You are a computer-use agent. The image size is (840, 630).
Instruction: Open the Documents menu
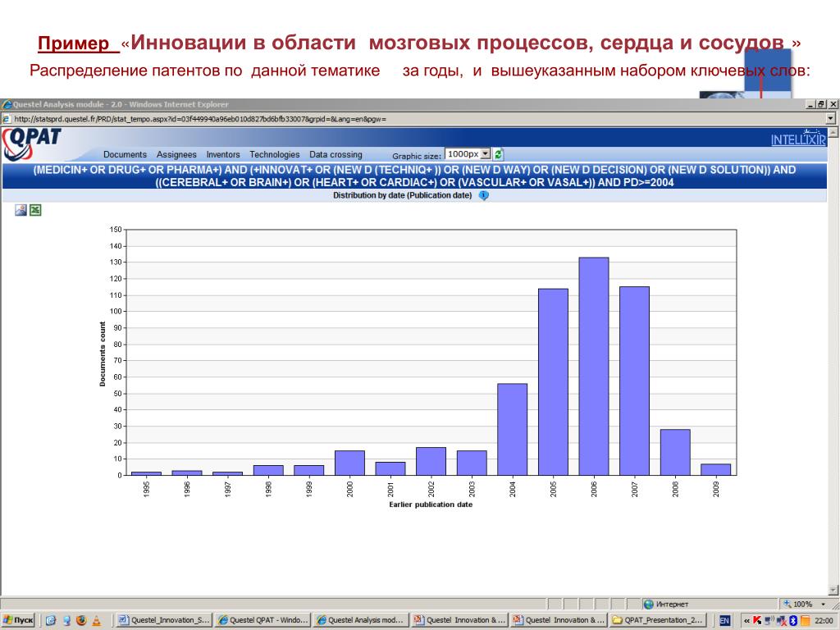tap(125, 154)
